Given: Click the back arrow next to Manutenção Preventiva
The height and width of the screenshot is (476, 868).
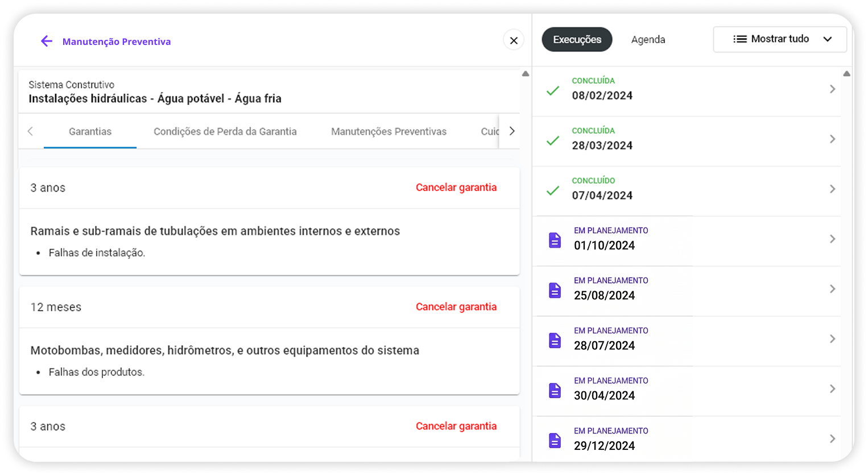Looking at the screenshot, I should [x=47, y=40].
